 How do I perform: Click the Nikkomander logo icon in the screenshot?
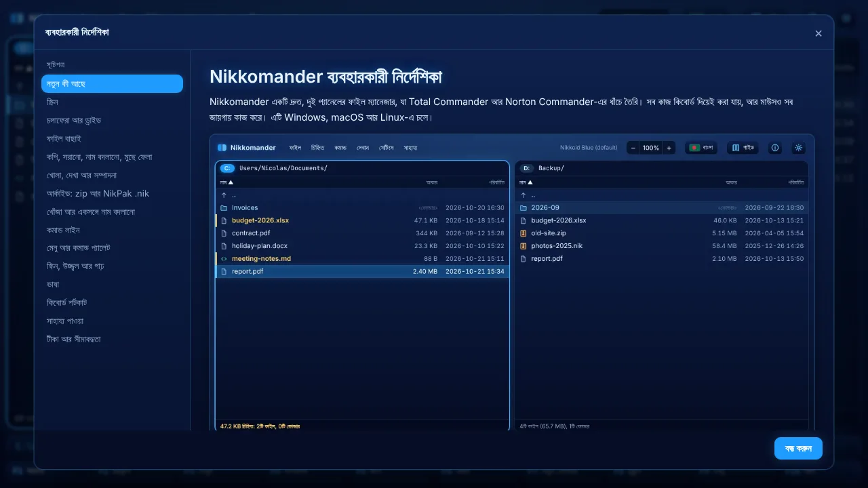click(222, 148)
